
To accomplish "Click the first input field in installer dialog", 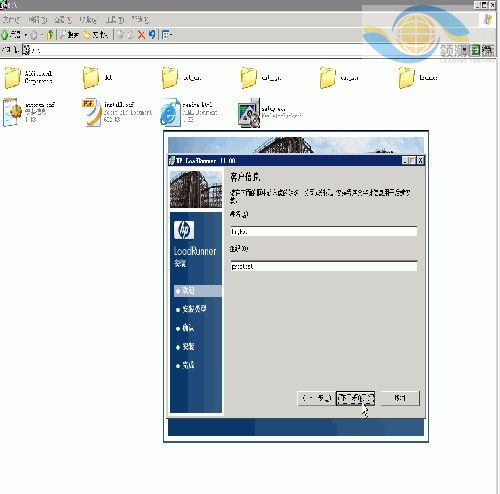I will coord(324,231).
